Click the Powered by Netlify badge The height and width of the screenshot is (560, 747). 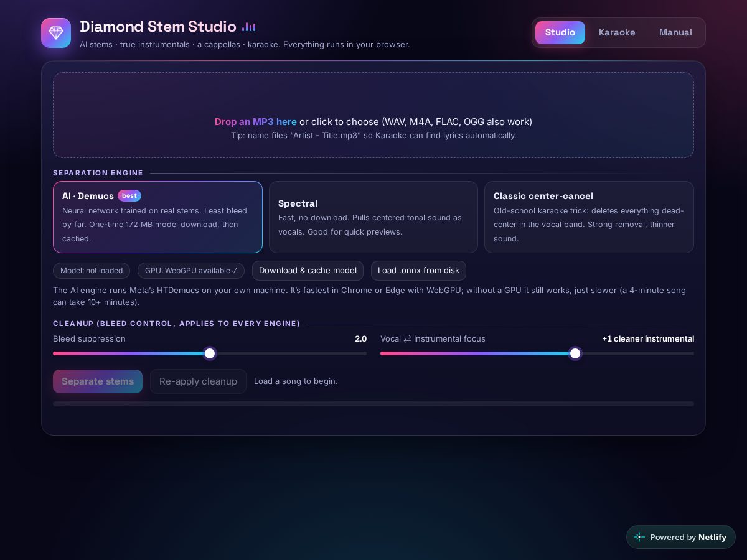click(x=680, y=537)
